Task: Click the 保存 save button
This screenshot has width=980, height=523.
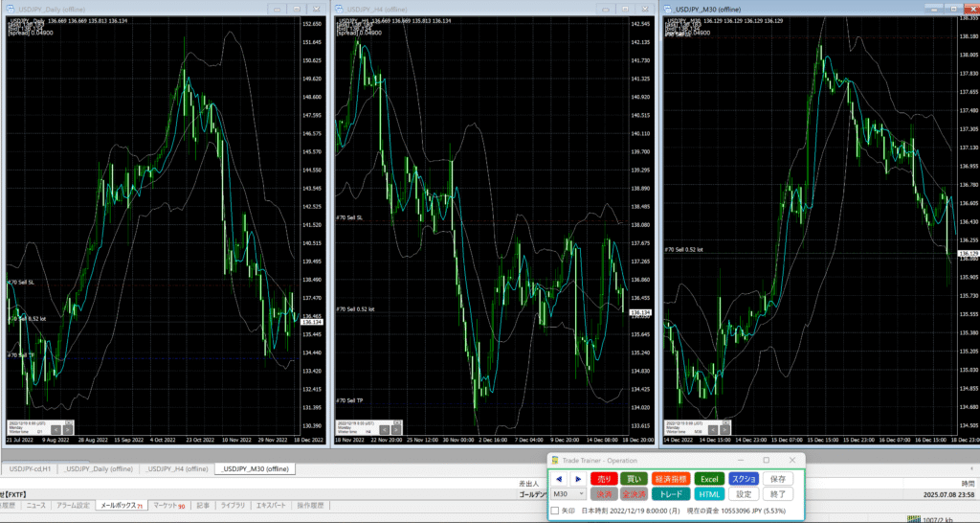Action: 778,479
